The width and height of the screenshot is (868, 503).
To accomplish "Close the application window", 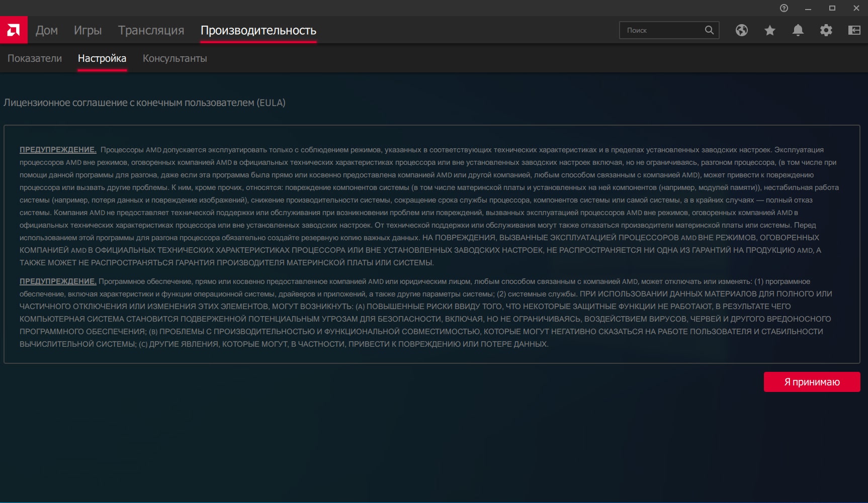I will [856, 8].
